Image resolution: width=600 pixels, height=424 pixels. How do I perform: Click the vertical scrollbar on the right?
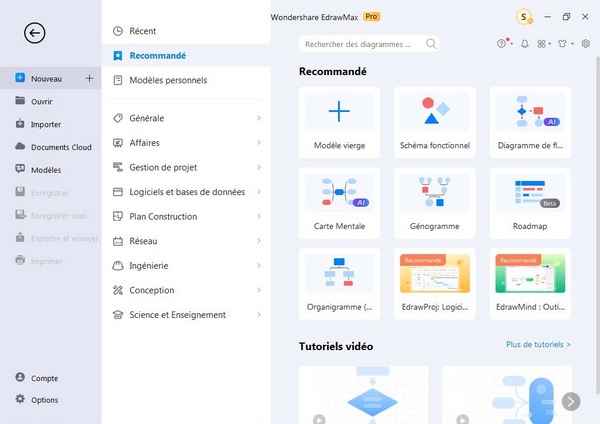point(598,225)
